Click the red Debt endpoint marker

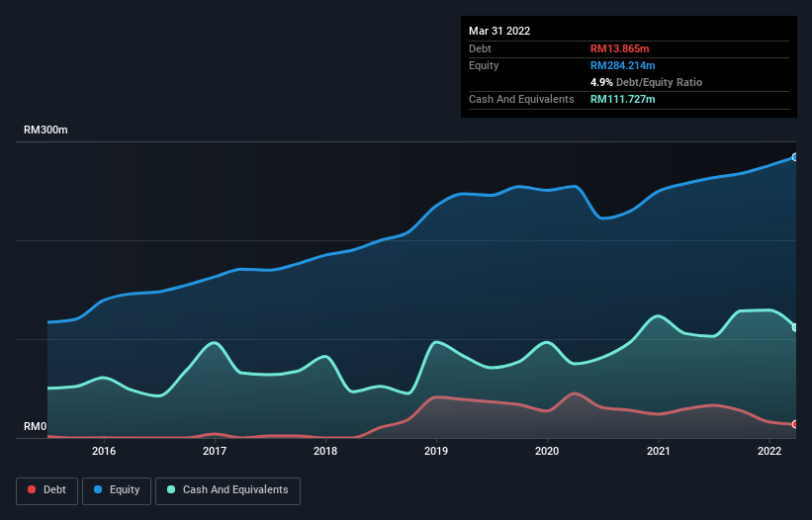795,424
